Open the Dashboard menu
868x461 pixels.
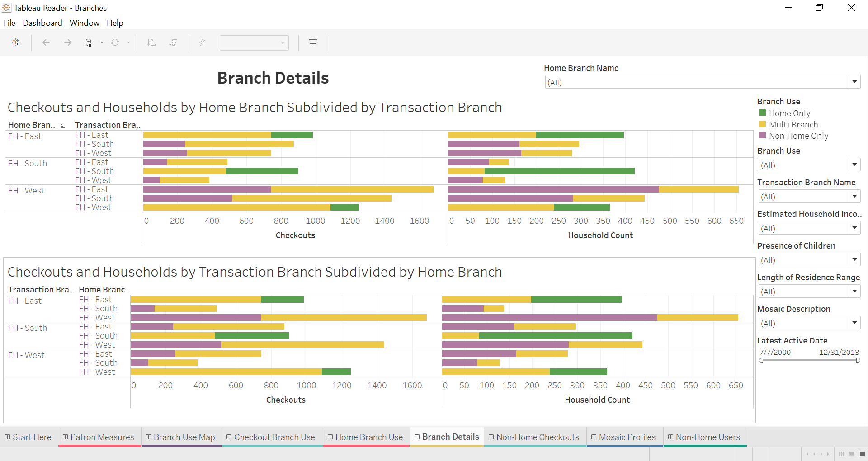pos(42,23)
